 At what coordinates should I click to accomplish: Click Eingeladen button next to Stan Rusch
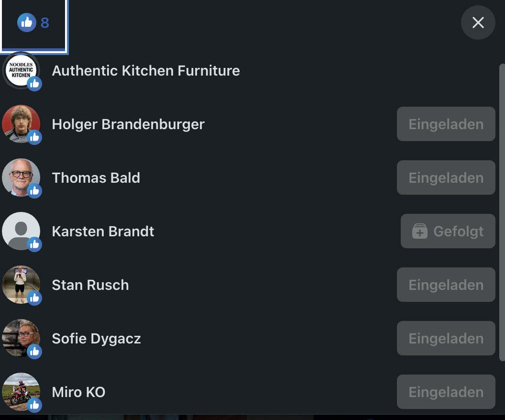pyautogui.click(x=446, y=285)
